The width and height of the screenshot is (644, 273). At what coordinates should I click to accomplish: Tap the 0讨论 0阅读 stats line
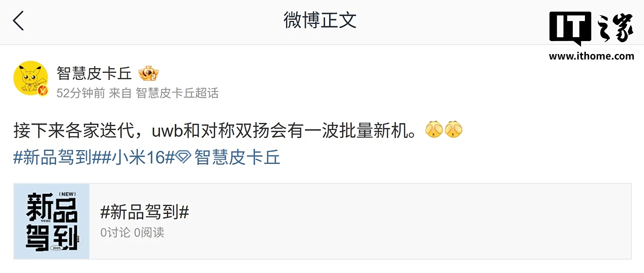pyautogui.click(x=132, y=232)
